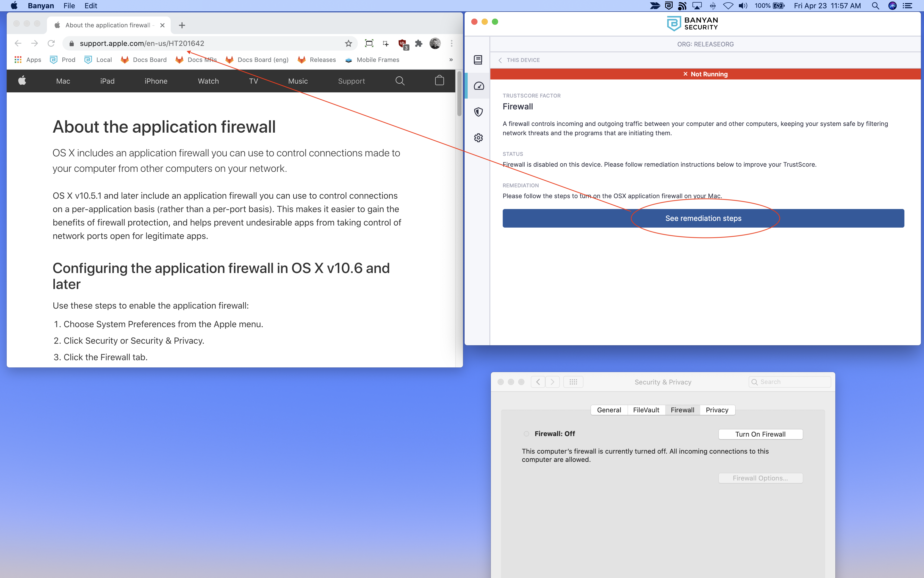Open Prod bookmark
924x578 pixels.
tap(63, 60)
